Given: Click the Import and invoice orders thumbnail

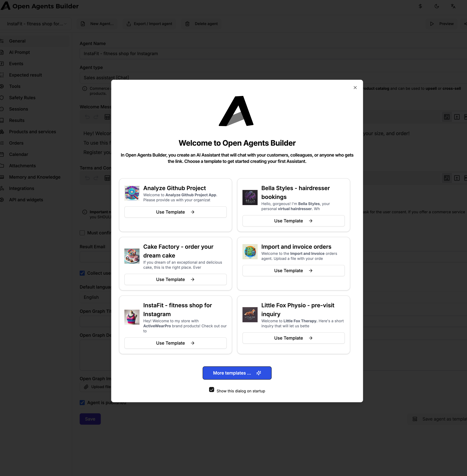Looking at the screenshot, I should (250, 252).
